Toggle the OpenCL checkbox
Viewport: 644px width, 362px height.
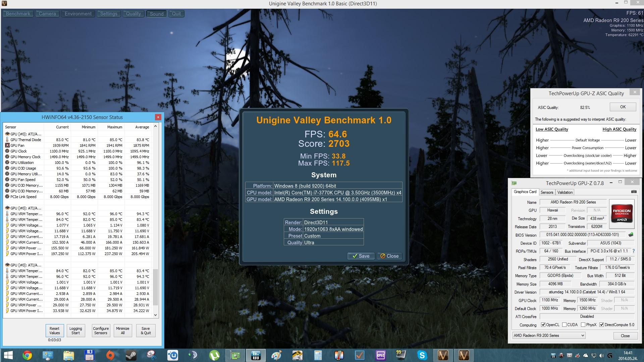click(x=543, y=325)
